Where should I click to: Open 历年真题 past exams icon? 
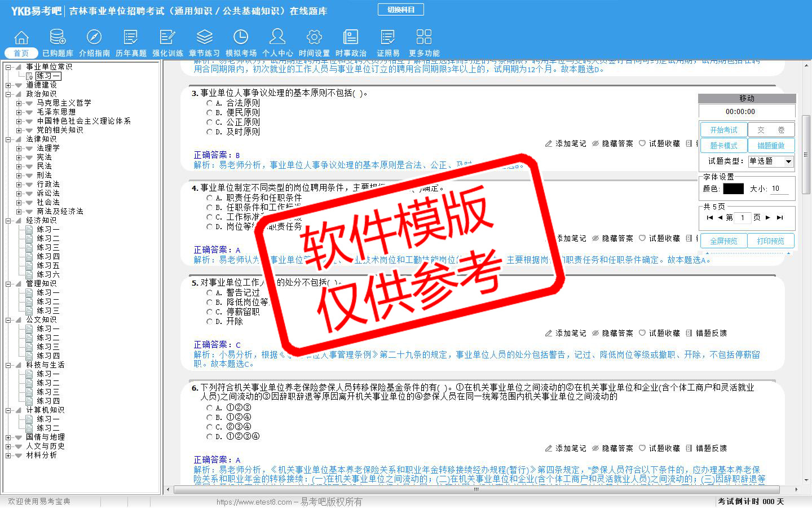click(131, 38)
